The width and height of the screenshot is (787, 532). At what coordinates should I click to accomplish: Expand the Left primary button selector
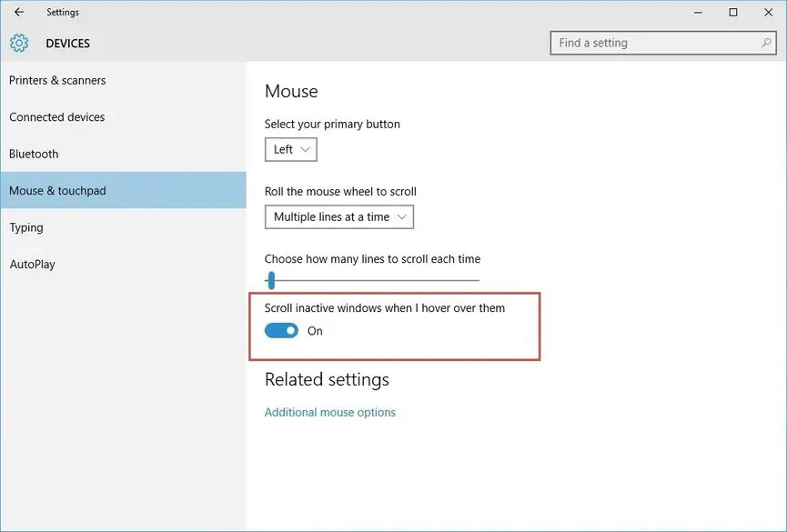tap(290, 149)
